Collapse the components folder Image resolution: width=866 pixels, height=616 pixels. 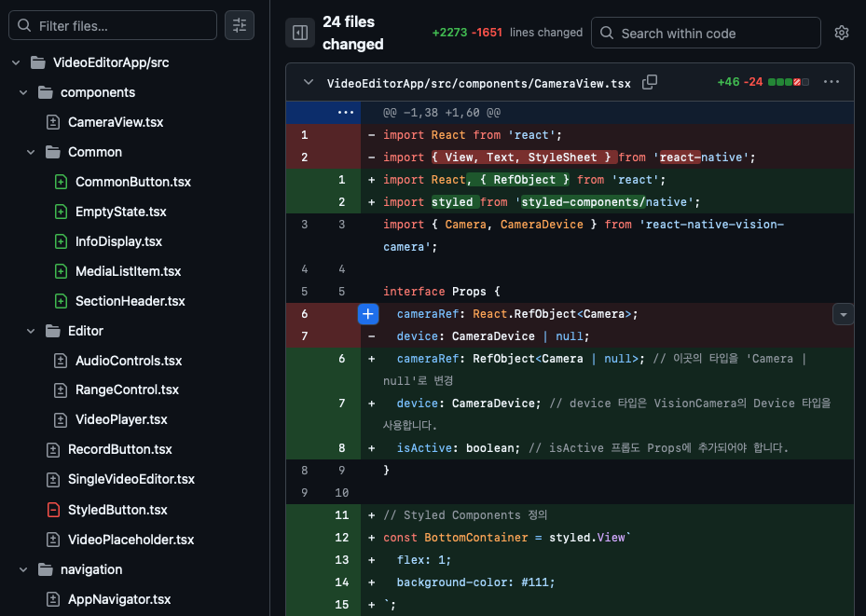[x=23, y=93]
